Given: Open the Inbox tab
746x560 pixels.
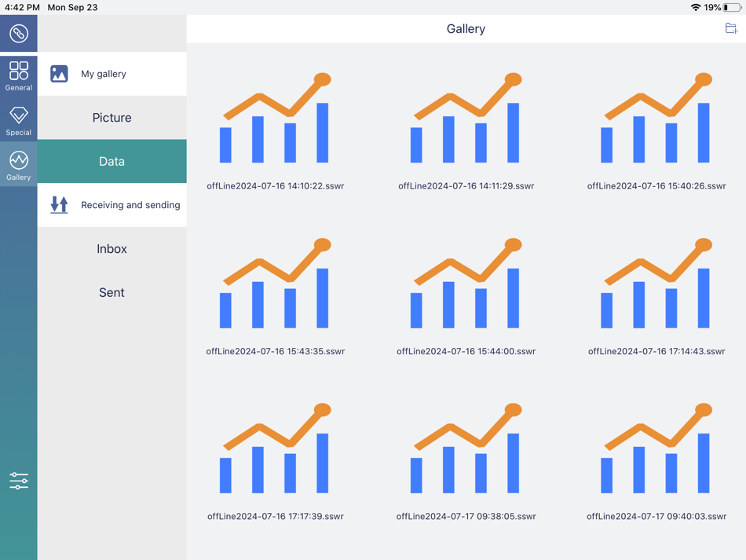Looking at the screenshot, I should [x=112, y=249].
